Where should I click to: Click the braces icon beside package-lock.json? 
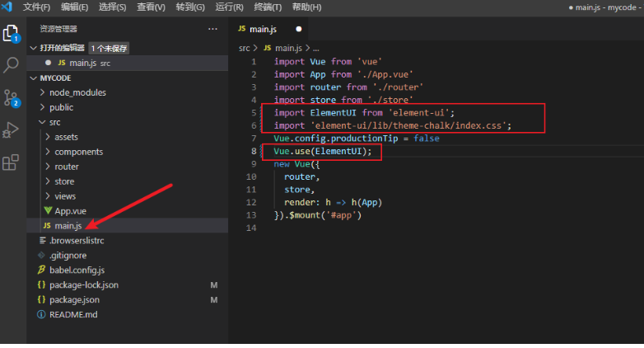point(41,285)
